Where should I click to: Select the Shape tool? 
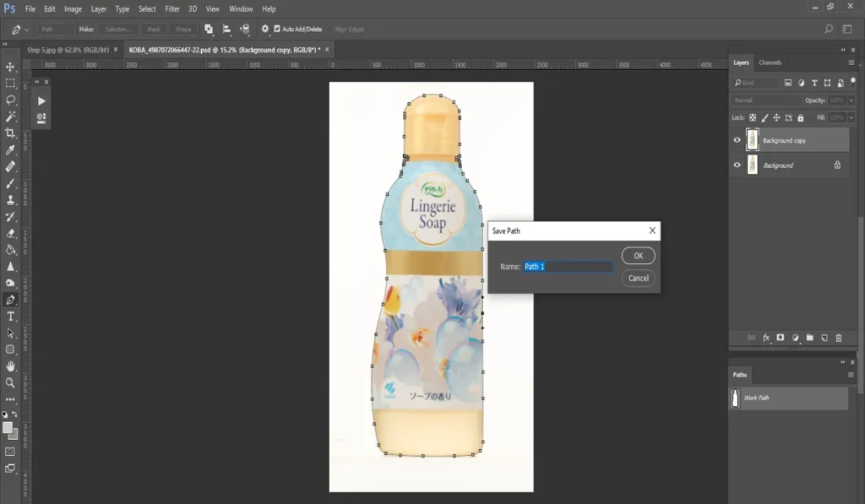(10, 350)
